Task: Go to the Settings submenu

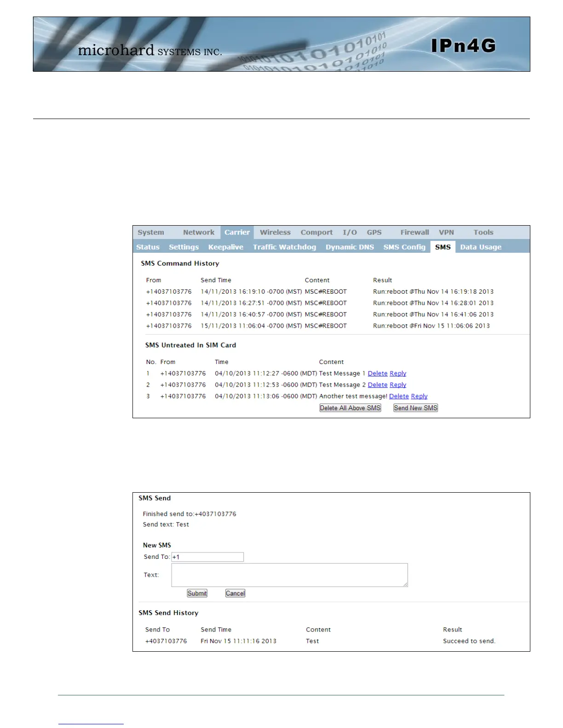Action: click(x=184, y=247)
